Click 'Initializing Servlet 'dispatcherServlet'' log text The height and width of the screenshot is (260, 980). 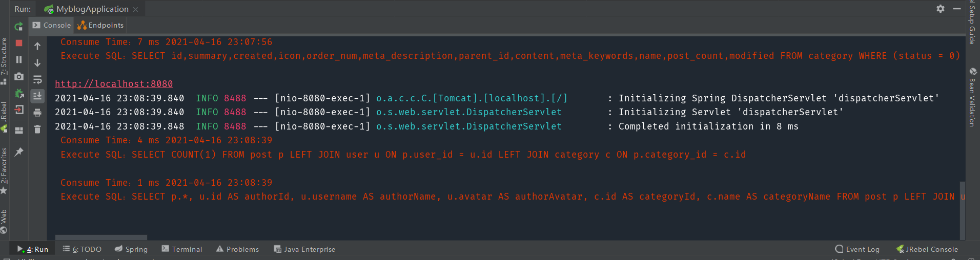[731, 112]
